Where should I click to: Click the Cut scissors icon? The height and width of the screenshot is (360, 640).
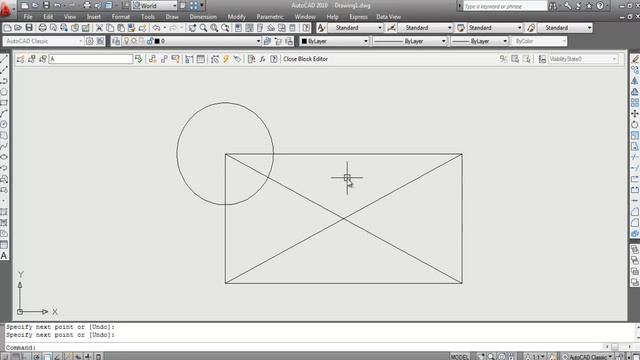(x=99, y=28)
